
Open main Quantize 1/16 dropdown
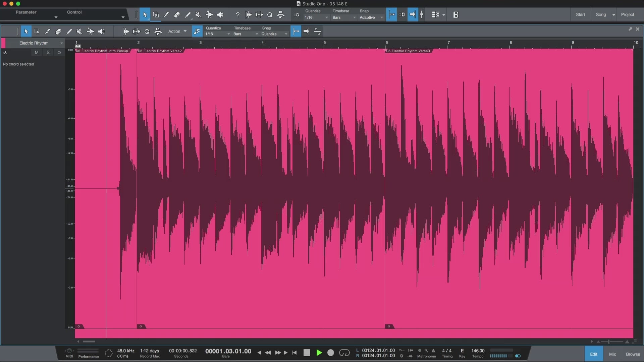click(x=316, y=17)
